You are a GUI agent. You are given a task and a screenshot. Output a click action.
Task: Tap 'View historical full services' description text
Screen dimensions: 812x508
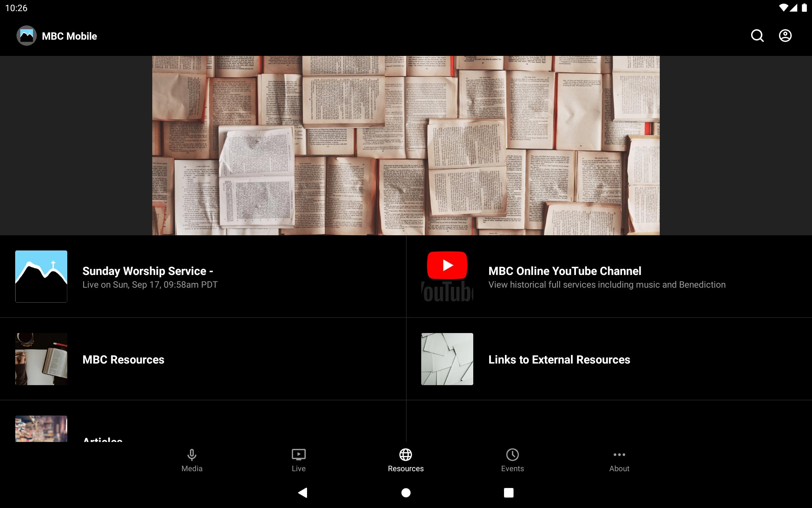click(x=607, y=284)
